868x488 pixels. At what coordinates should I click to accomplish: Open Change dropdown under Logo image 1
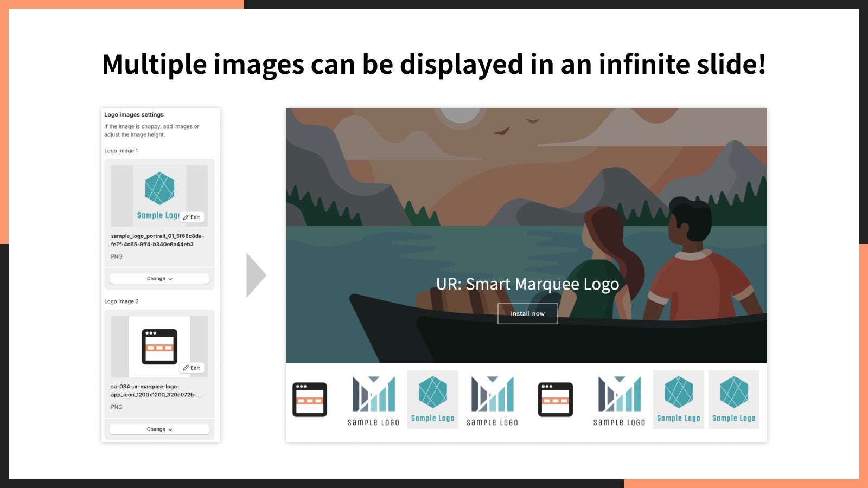(159, 279)
